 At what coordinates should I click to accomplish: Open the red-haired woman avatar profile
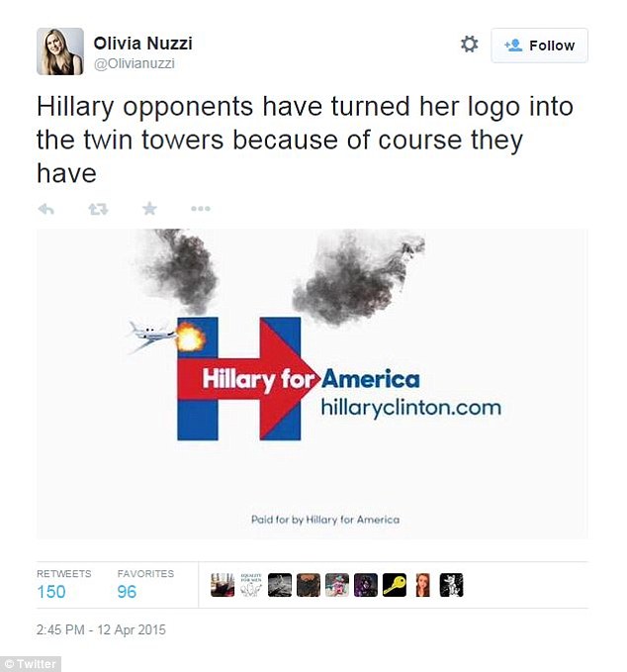pos(422,585)
